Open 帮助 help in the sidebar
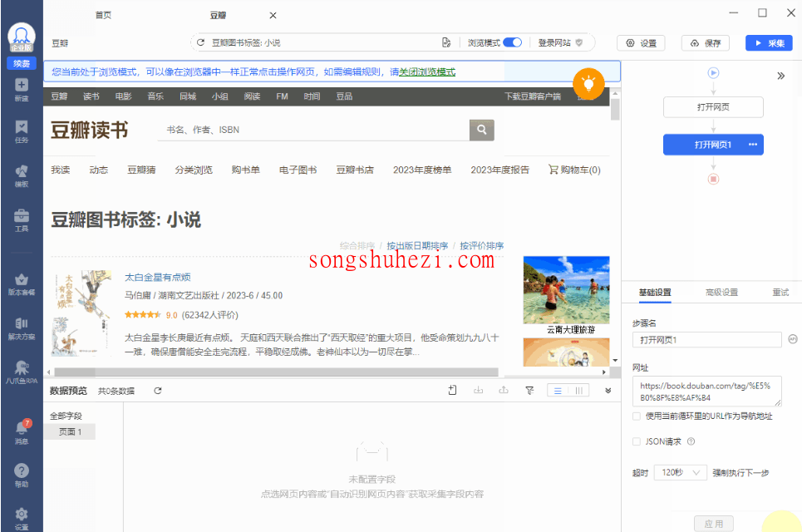Screen dimensions: 802x532 click(x=22, y=475)
